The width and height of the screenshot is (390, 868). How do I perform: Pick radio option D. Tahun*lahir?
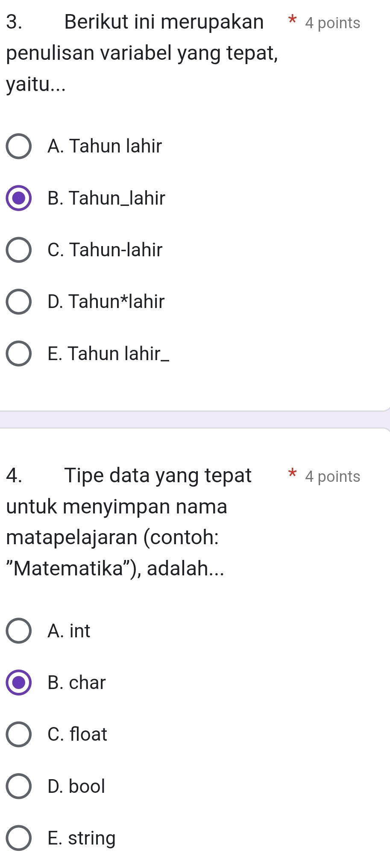(x=18, y=302)
